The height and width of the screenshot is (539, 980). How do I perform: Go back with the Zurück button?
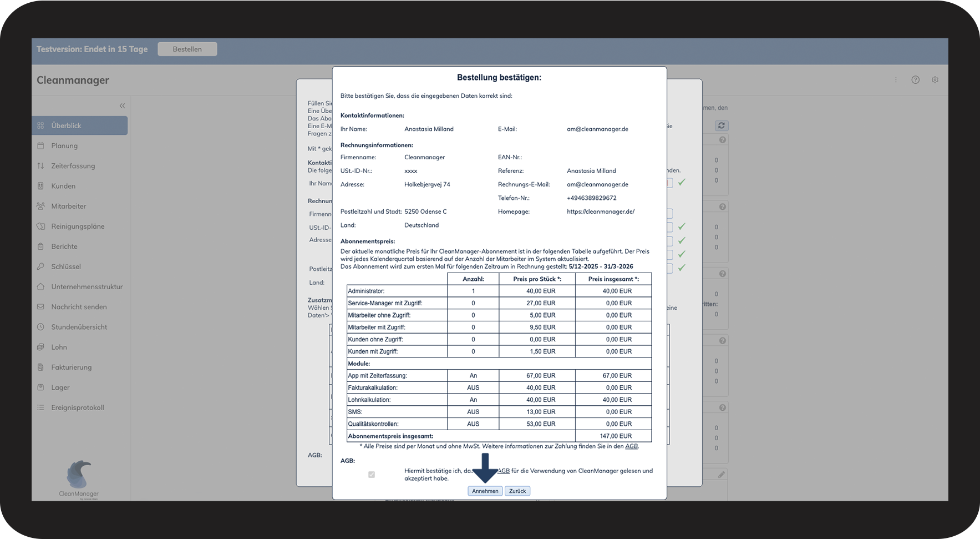pyautogui.click(x=517, y=491)
